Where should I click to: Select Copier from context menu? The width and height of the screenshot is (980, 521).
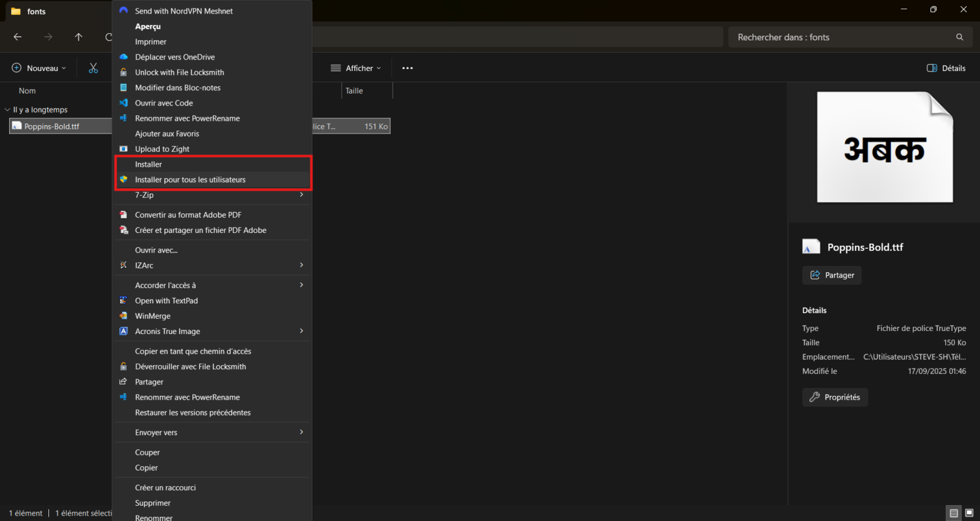click(x=212, y=468)
